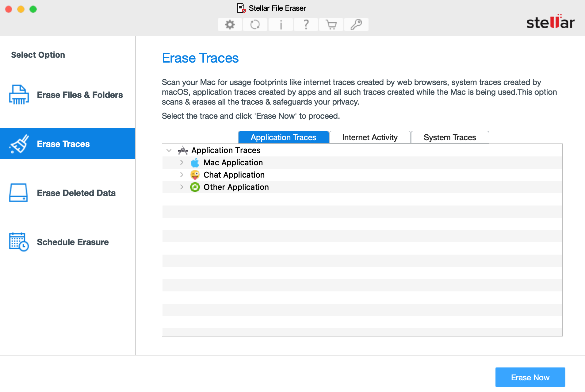Click the 'Application Traces' tree root label
This screenshot has width=585, height=392.
coord(226,150)
